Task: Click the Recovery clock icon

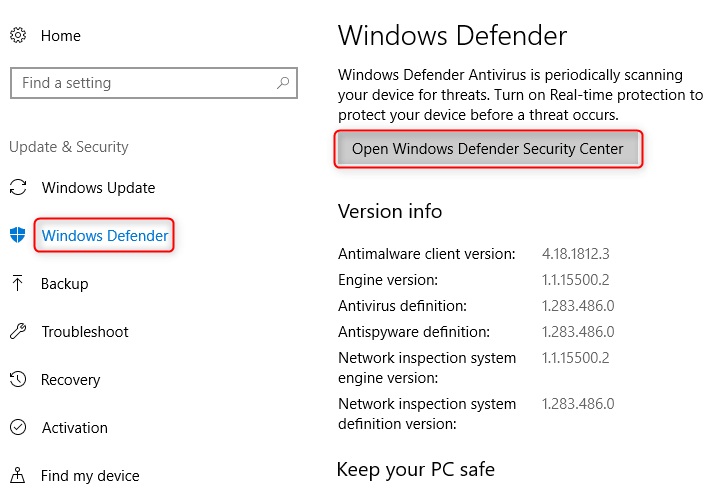Action: pyautogui.click(x=18, y=380)
